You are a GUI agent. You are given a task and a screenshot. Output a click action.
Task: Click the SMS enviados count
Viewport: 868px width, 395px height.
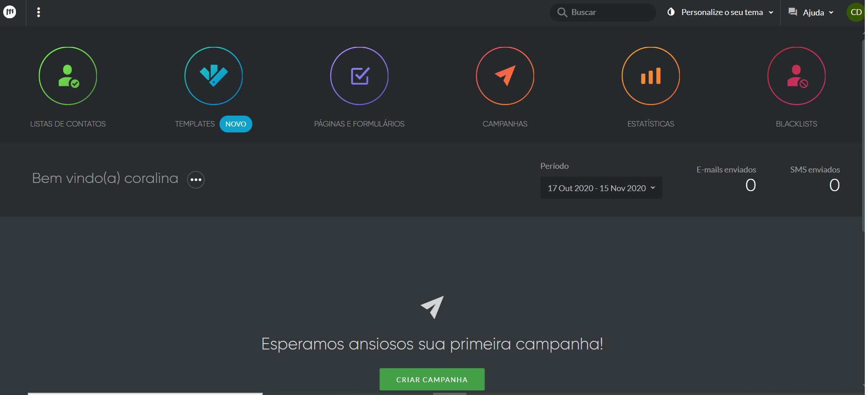pyautogui.click(x=834, y=185)
